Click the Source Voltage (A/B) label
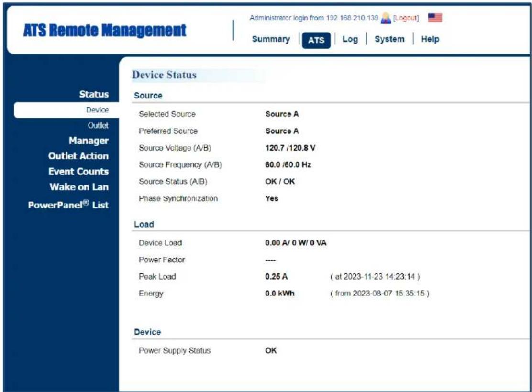The height and width of the screenshot is (392, 532). pyautogui.click(x=175, y=148)
